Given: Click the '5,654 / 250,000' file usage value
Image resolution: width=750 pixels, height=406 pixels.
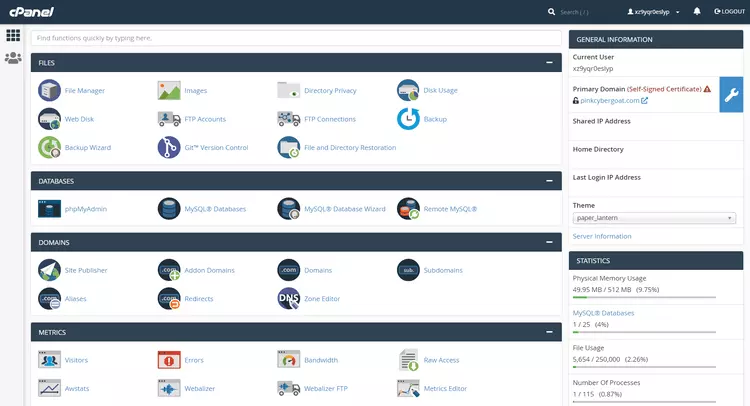Looking at the screenshot, I should (596, 360).
